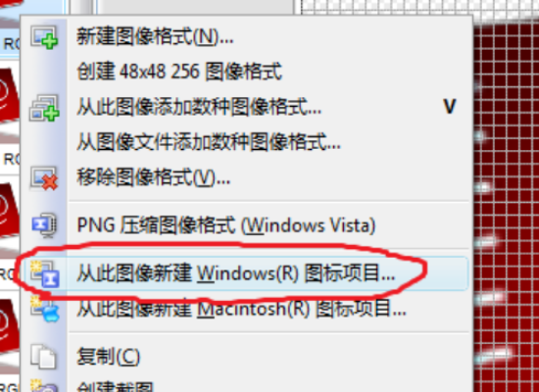
Task: Choose 从图像文件添加数种图像格式...
Action: [x=209, y=142]
